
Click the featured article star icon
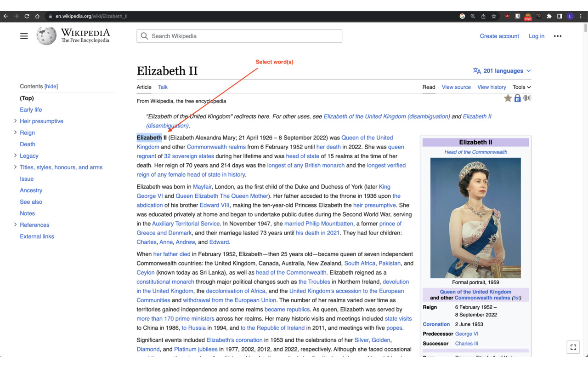[508, 98]
